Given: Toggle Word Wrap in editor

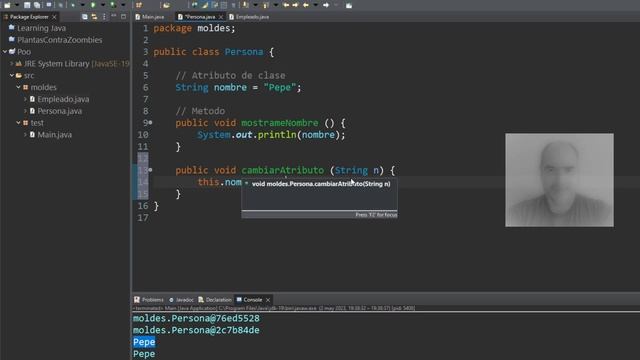Looking at the screenshot, I should tap(215, 5).
